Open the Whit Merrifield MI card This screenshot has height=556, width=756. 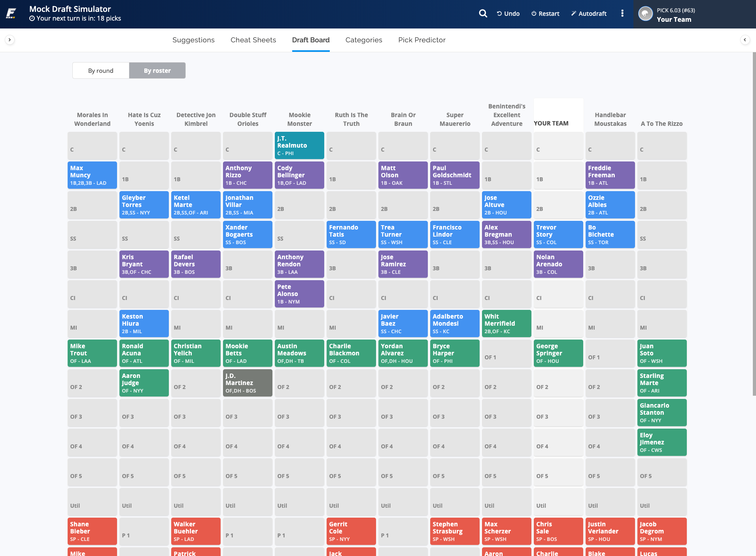507,323
